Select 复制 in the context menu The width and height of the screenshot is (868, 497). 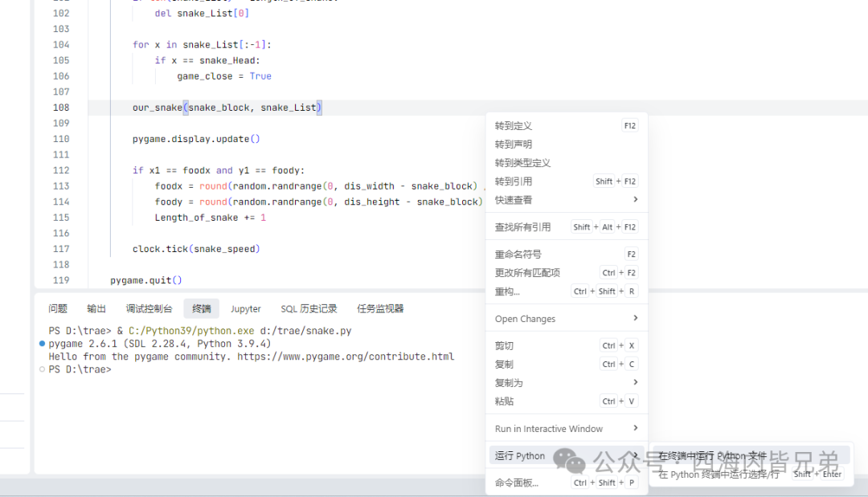click(567, 365)
